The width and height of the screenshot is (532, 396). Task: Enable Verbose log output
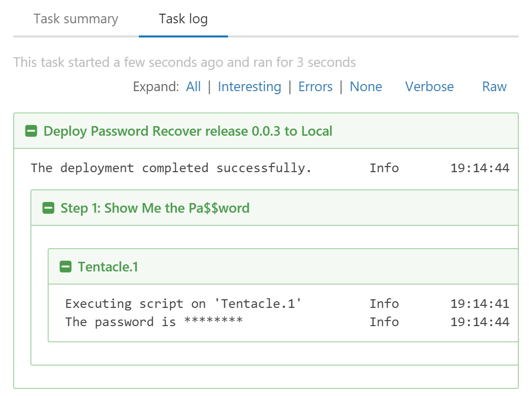click(x=429, y=87)
